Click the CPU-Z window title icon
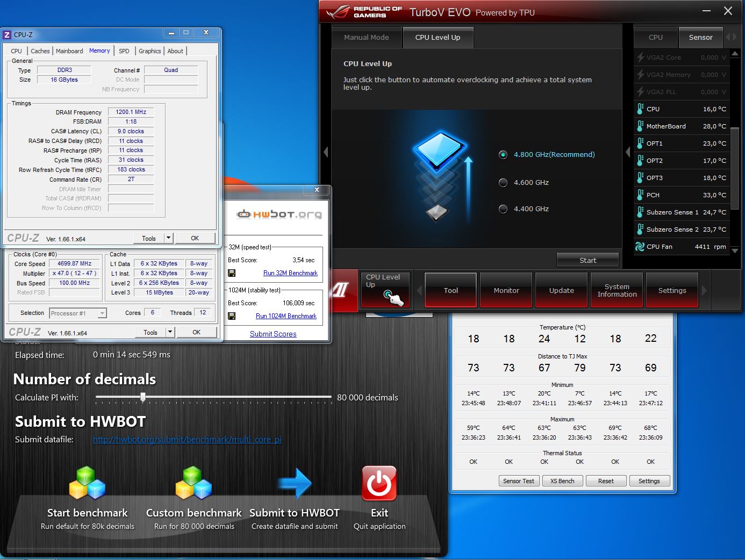This screenshot has height=560, width=745. pyautogui.click(x=7, y=34)
